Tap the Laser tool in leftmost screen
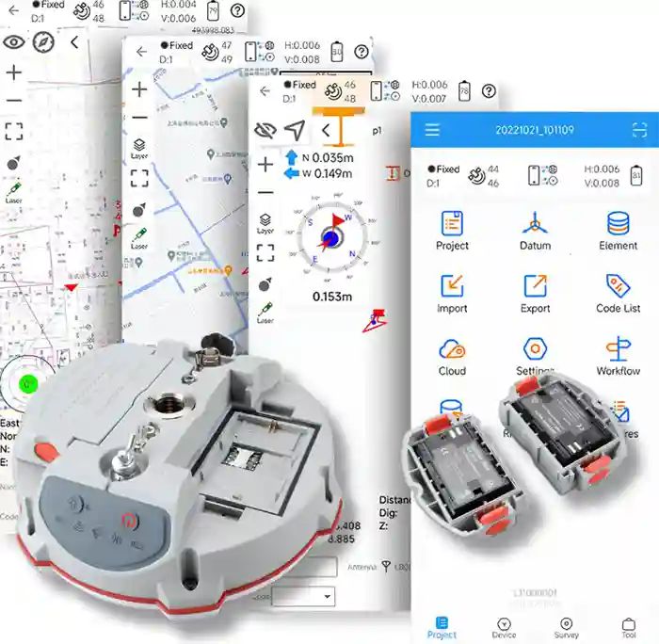 (x=14, y=193)
